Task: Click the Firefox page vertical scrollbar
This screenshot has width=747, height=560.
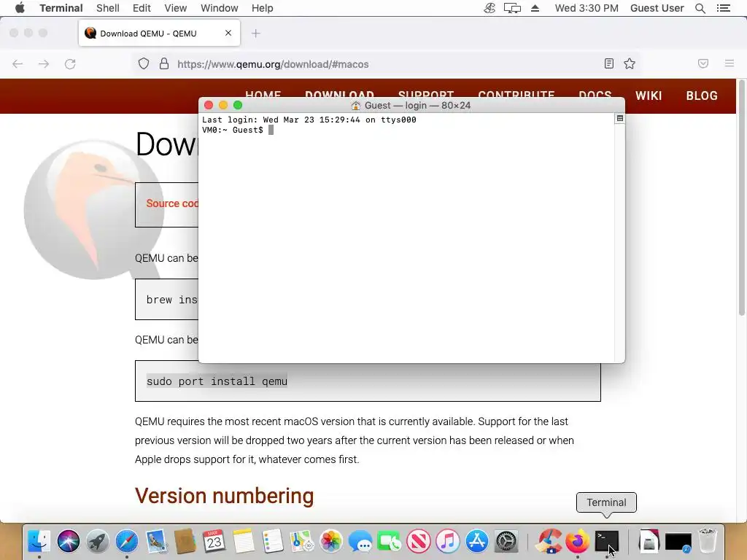Action: click(x=741, y=198)
